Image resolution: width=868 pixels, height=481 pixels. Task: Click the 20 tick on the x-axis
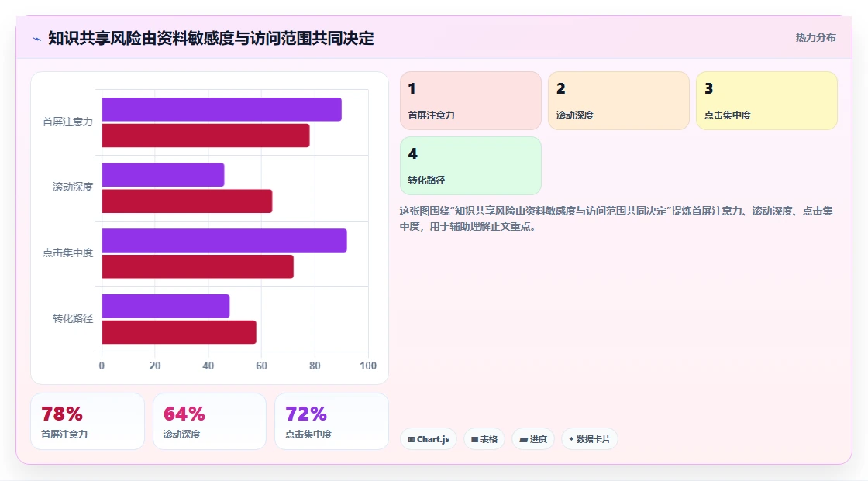155,366
